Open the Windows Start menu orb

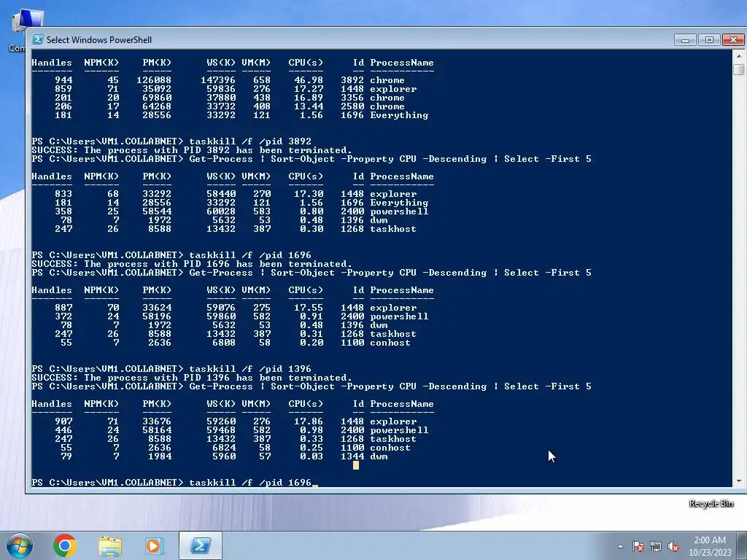pyautogui.click(x=19, y=545)
